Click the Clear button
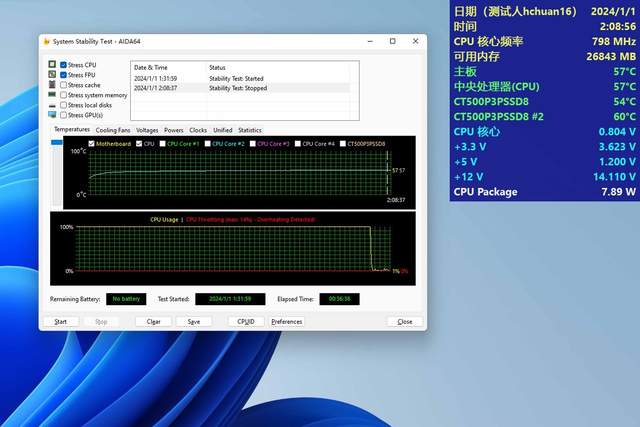Viewport: 640px width, 427px height. coord(153,322)
